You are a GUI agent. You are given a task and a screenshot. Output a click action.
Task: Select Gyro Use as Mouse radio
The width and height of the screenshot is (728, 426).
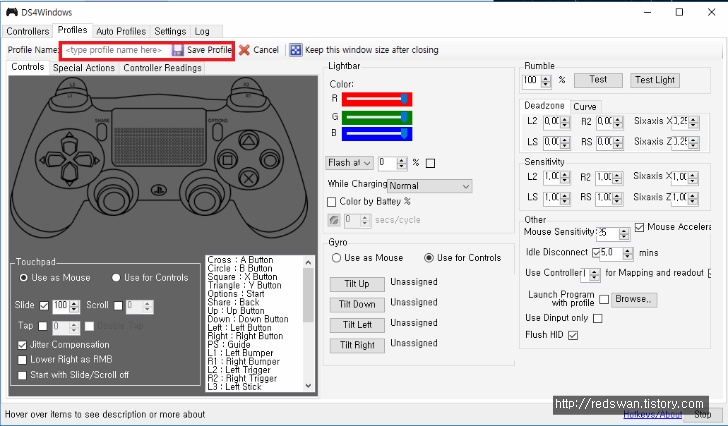[337, 258]
